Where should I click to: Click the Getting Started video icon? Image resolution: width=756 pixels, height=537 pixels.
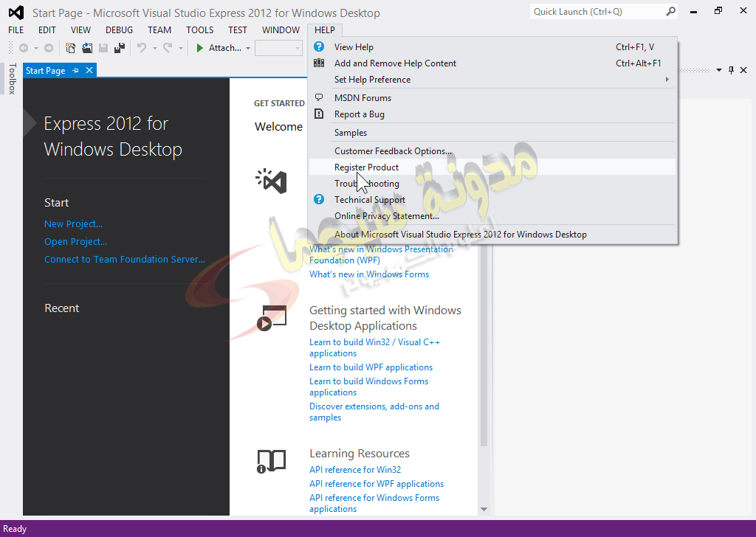[272, 318]
